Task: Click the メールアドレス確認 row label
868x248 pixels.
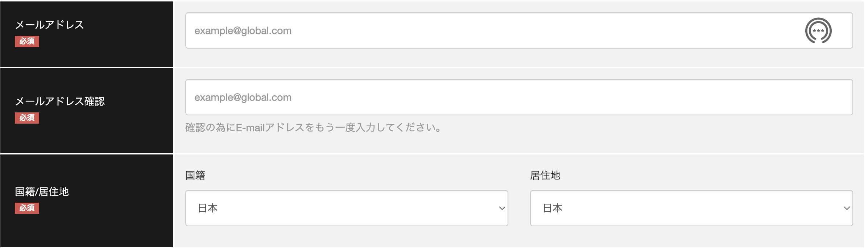Action: pos(60,101)
